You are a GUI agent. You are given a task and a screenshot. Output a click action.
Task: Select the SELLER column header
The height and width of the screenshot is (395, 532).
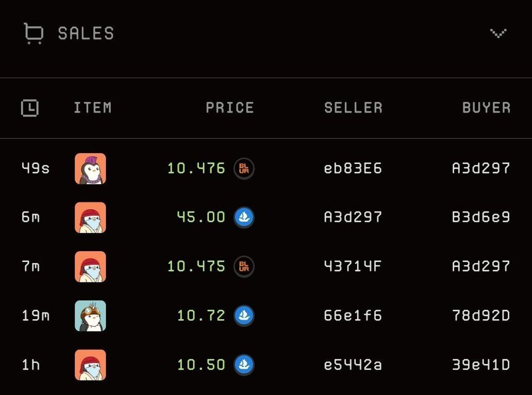click(353, 108)
